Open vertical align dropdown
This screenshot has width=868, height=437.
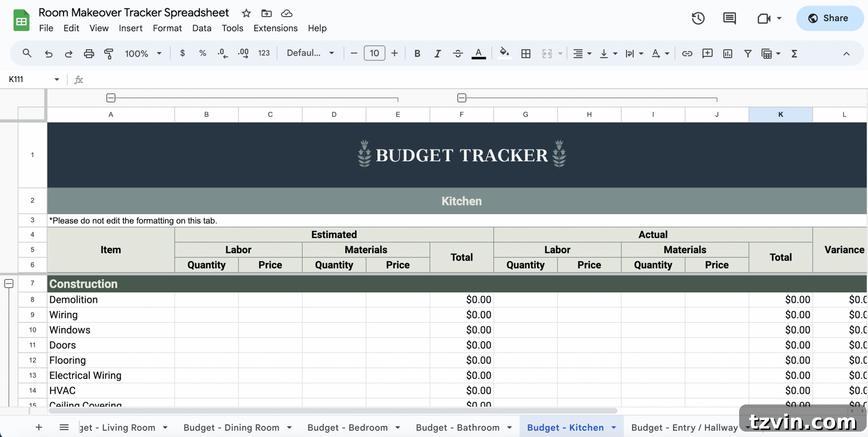coord(609,54)
